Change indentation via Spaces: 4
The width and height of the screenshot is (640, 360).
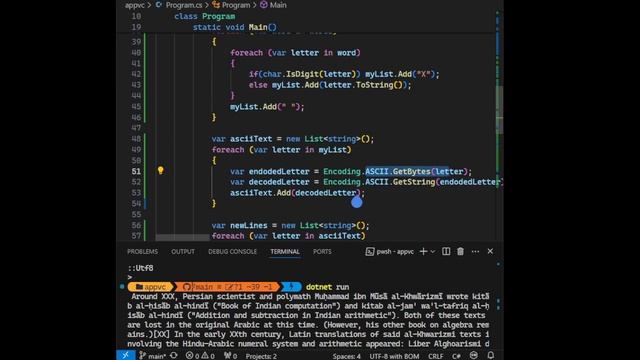click(x=347, y=356)
